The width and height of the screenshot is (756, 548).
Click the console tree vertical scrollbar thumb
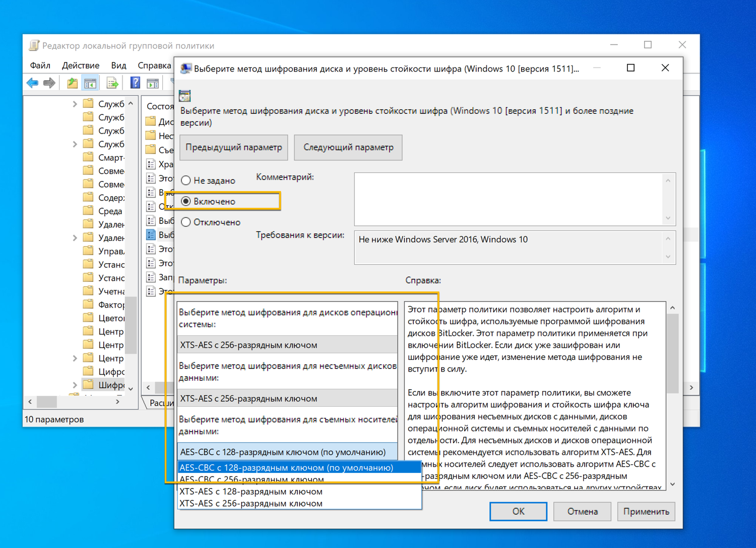point(131,325)
